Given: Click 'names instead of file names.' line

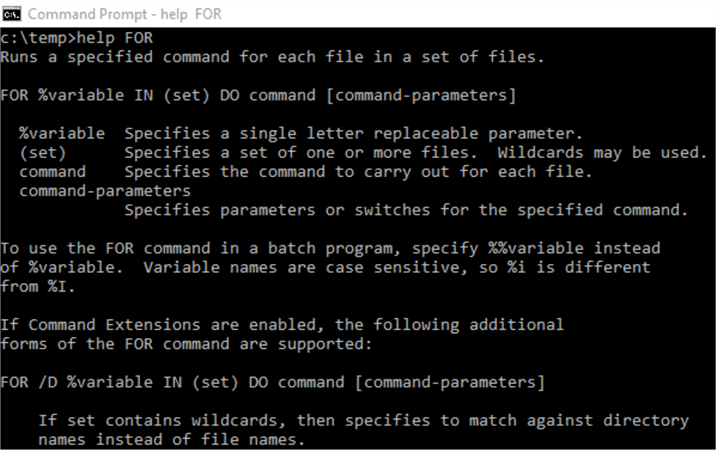Looking at the screenshot, I should click(171, 440).
